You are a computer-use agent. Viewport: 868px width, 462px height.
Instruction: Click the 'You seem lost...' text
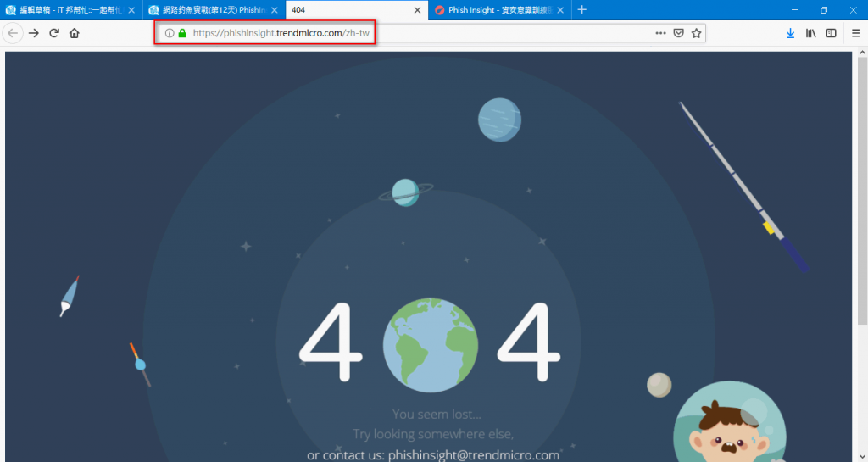[437, 414]
